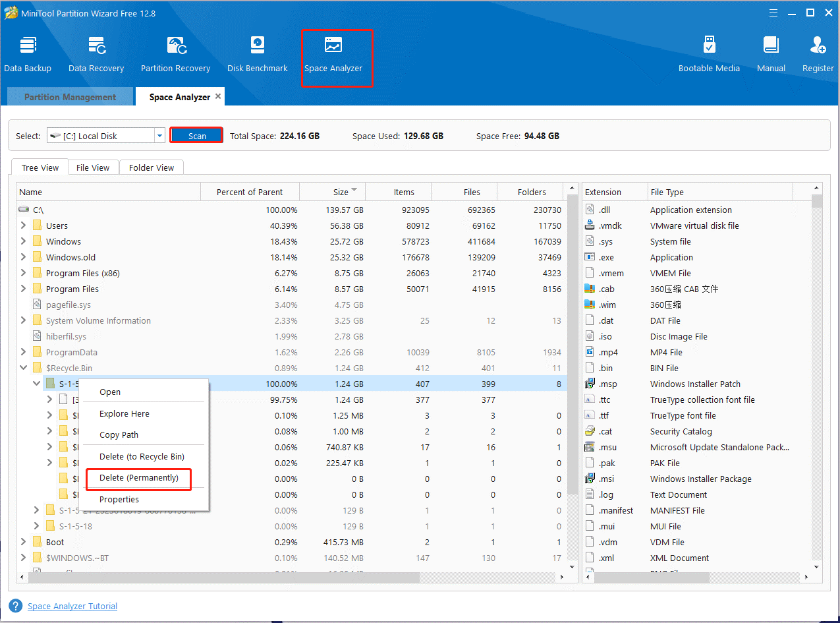Screen dimensions: 840x623
Task: Click the Microsoft Update Standalone Pack... entry
Action: coord(719,447)
